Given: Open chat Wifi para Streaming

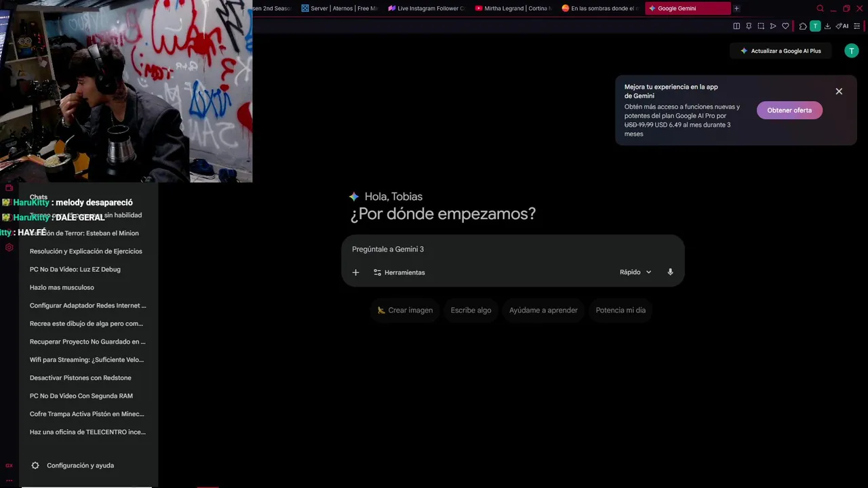Looking at the screenshot, I should (86, 360).
